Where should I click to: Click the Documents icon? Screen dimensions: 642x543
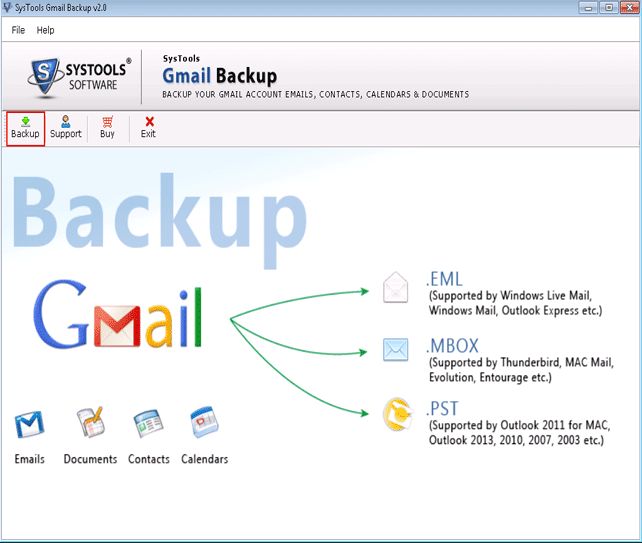click(90, 422)
